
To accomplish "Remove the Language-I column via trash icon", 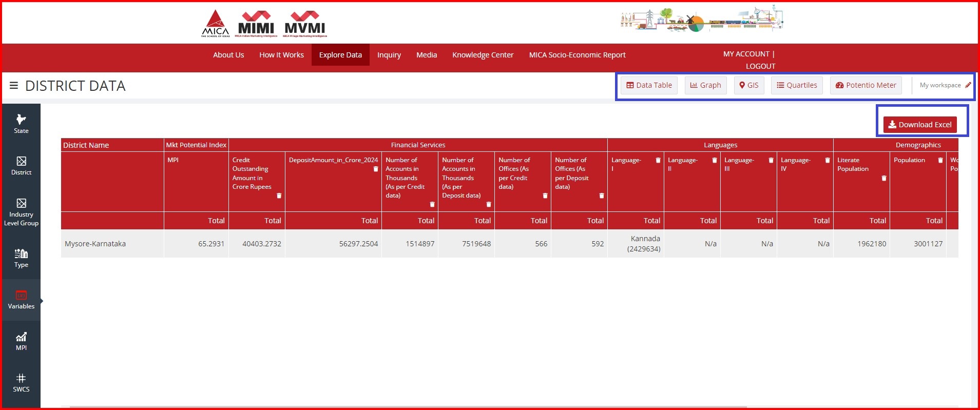I will click(658, 161).
